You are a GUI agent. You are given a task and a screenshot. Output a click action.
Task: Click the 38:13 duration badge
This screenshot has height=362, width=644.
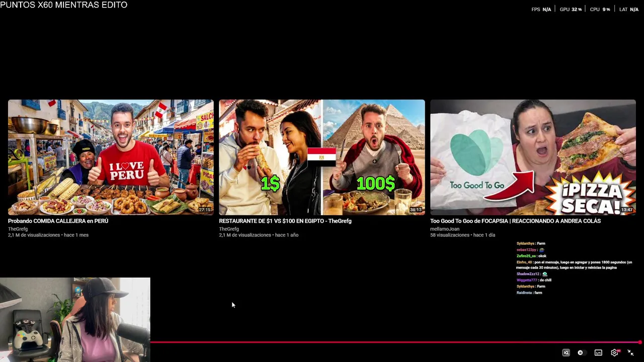(x=416, y=210)
